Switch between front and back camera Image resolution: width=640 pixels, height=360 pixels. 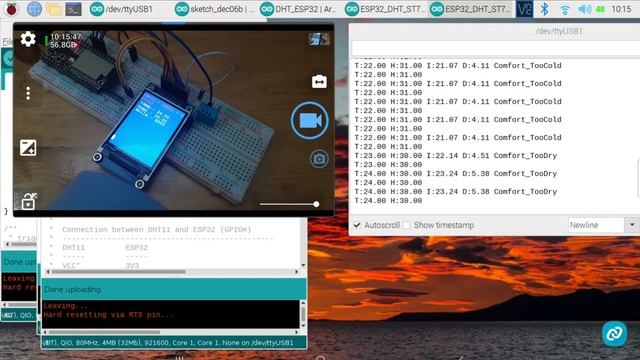[x=319, y=82]
